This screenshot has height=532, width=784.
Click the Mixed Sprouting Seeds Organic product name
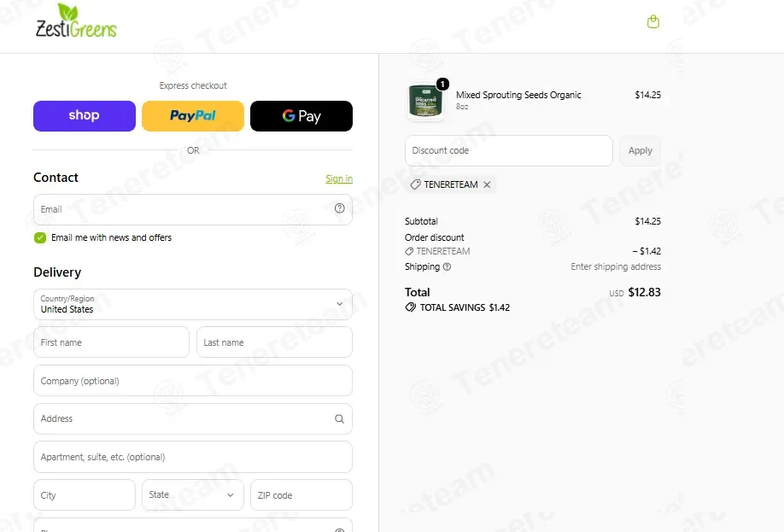518,95
